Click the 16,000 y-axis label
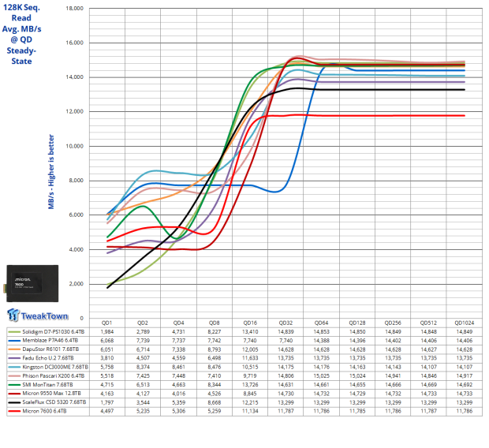 point(75,43)
